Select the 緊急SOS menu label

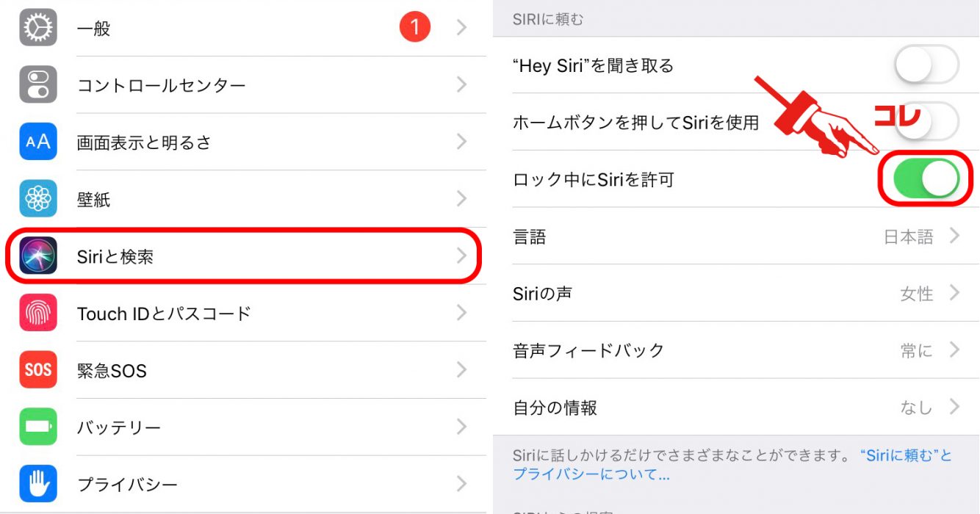click(112, 371)
